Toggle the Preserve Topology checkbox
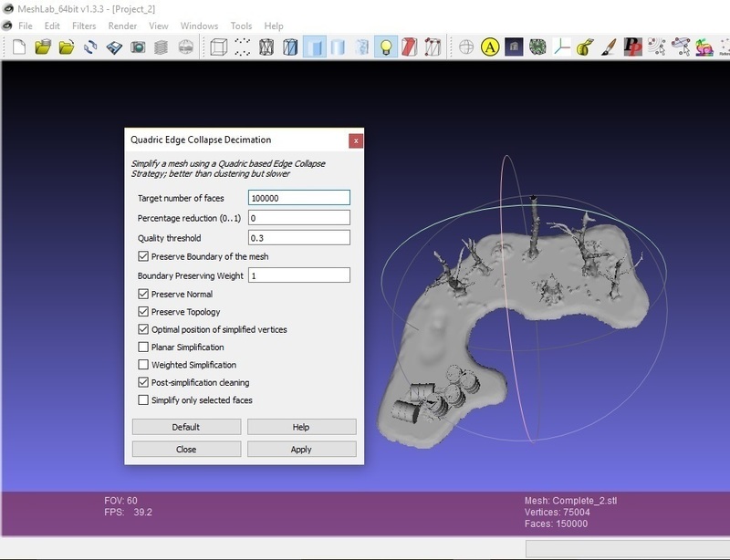 coord(143,312)
